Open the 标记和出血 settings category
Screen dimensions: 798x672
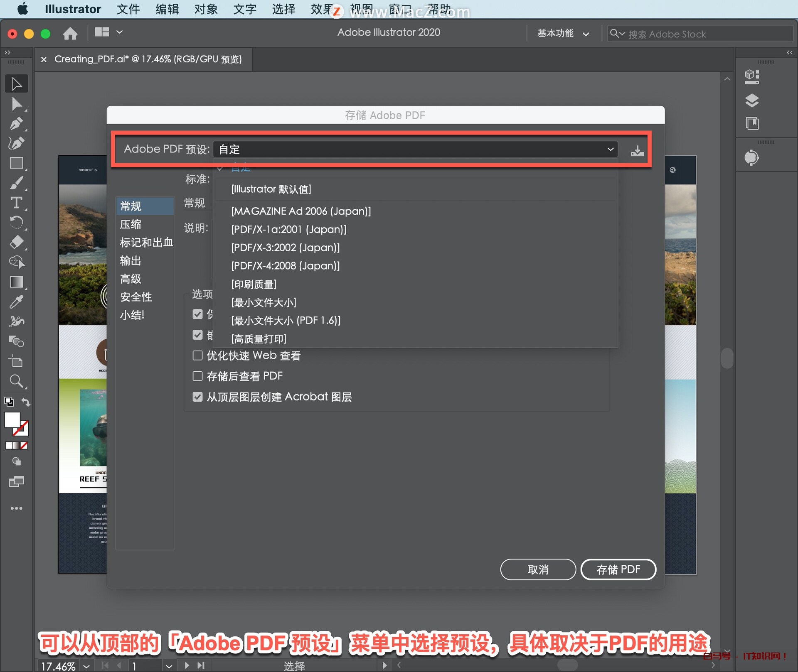pos(146,243)
